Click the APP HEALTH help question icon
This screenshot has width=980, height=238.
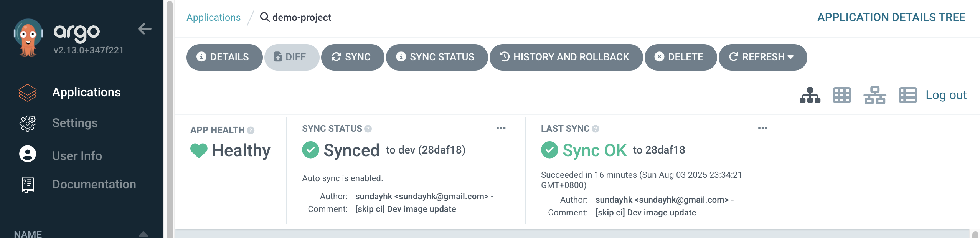point(251,131)
